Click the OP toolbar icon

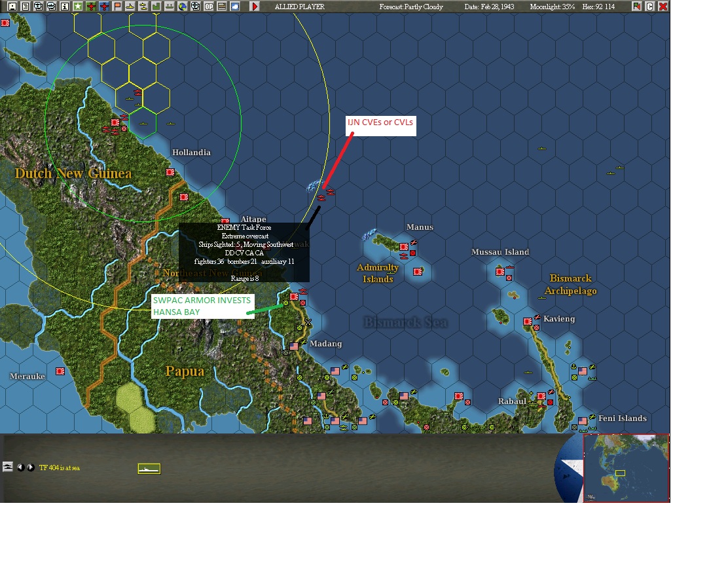(209, 7)
